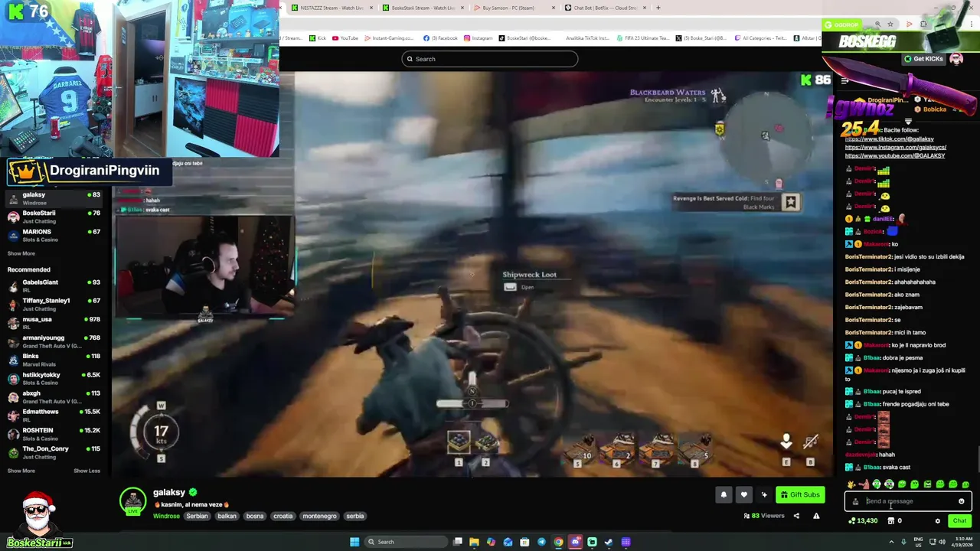Open a new browser tab
The image size is (980, 551).
(x=658, y=8)
